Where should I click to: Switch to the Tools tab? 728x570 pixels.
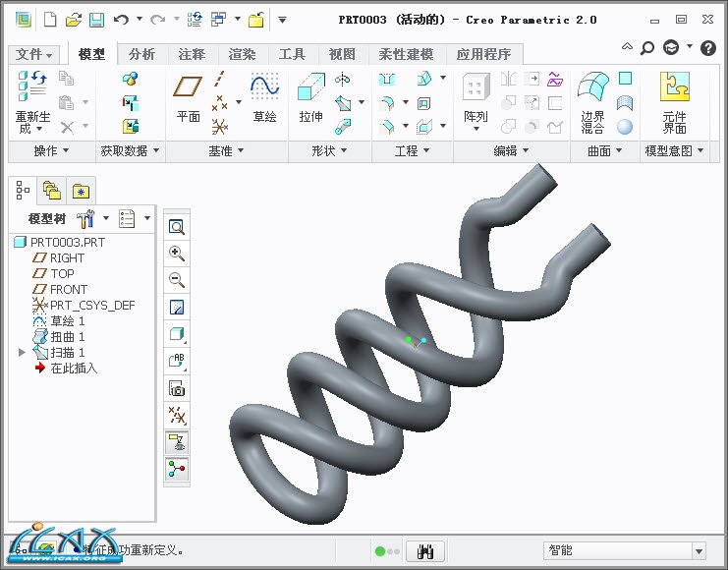(x=292, y=54)
